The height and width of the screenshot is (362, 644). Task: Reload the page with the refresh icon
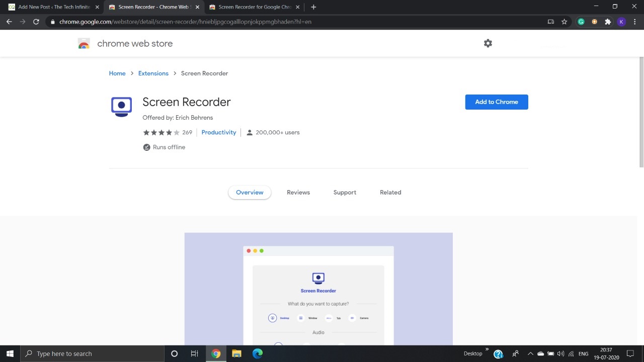tap(36, 22)
